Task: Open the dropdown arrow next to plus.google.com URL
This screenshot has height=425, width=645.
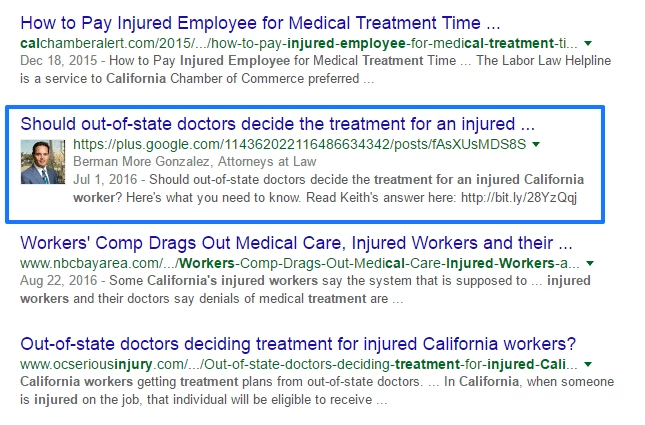Action: point(537,145)
